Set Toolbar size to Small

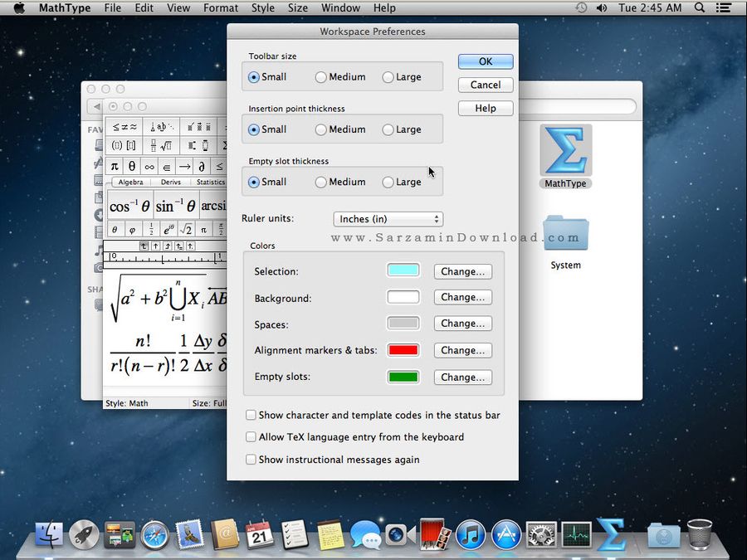click(267, 76)
